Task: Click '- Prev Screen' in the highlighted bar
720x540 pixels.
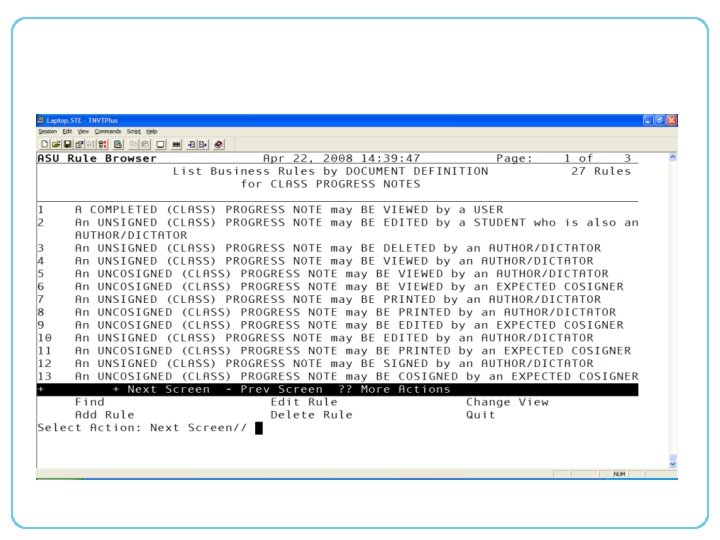Action: coord(274,389)
